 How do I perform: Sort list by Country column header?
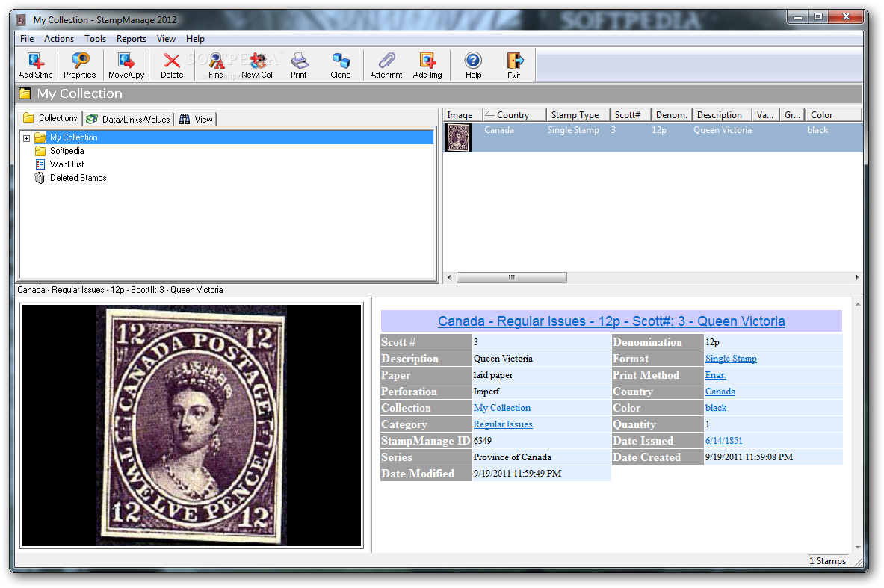[x=514, y=114]
